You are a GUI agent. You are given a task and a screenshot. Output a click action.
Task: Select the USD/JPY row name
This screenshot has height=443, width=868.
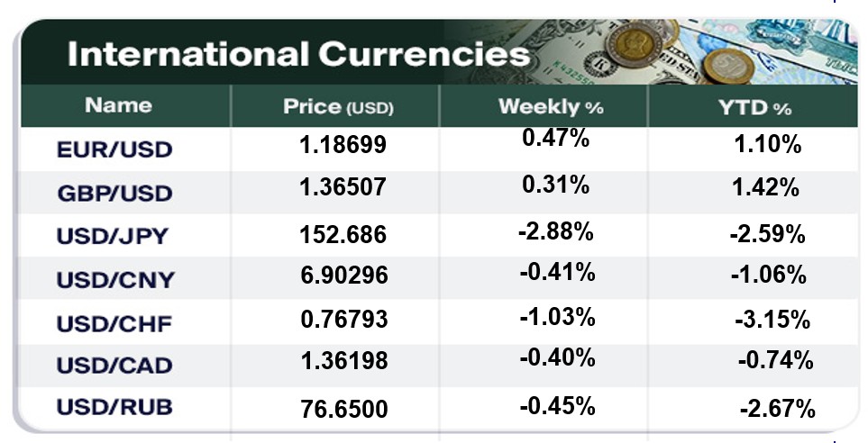click(x=114, y=237)
